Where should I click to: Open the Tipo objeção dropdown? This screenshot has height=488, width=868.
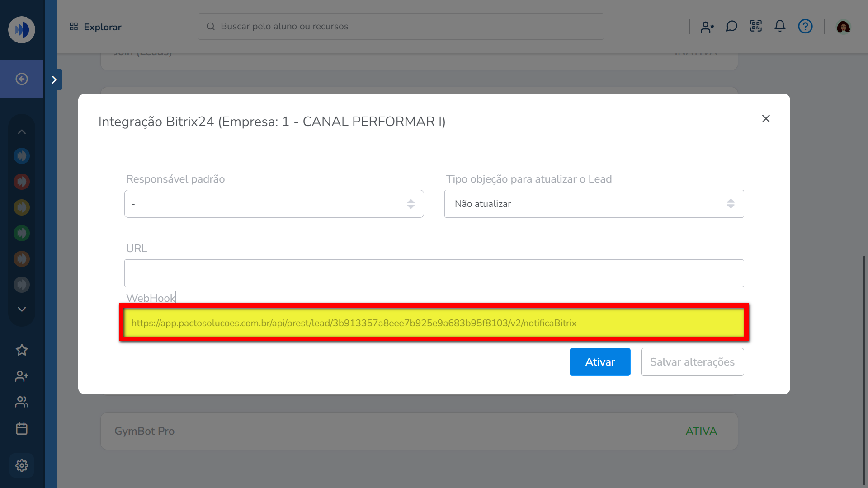click(x=594, y=204)
